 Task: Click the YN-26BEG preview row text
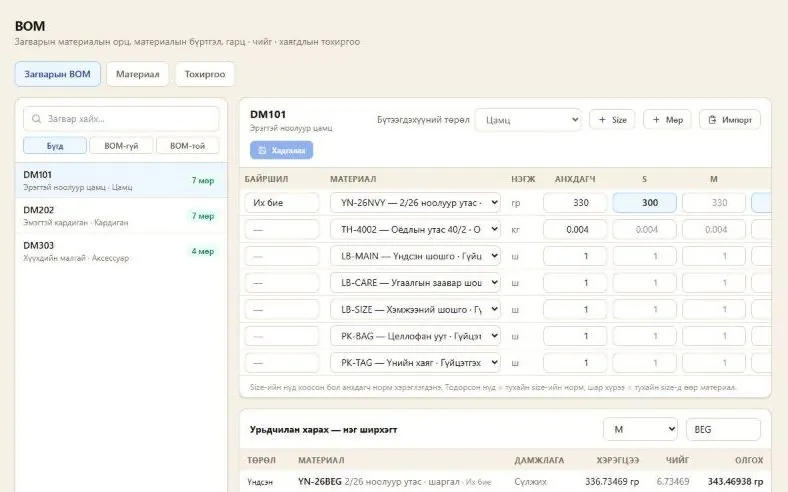(395, 481)
